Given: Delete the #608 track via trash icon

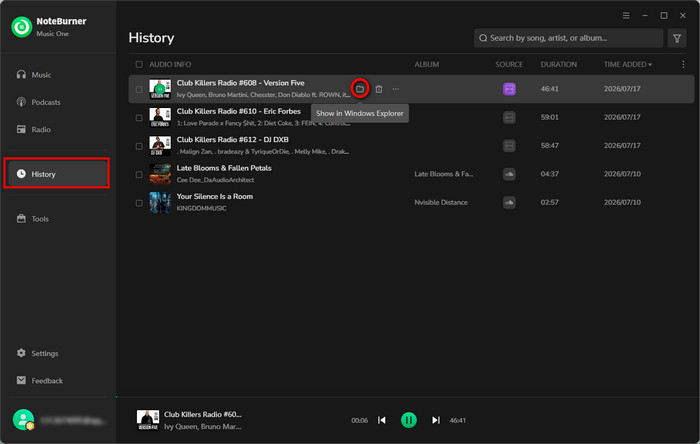Looking at the screenshot, I should coord(379,89).
